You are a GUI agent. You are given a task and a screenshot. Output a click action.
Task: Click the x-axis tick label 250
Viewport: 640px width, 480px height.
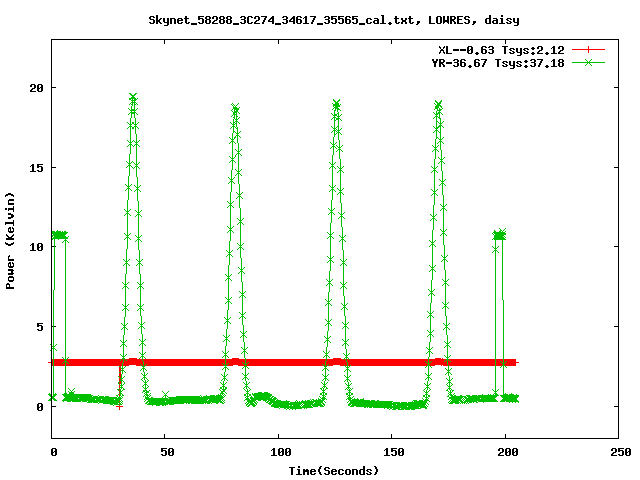pyautogui.click(x=621, y=452)
